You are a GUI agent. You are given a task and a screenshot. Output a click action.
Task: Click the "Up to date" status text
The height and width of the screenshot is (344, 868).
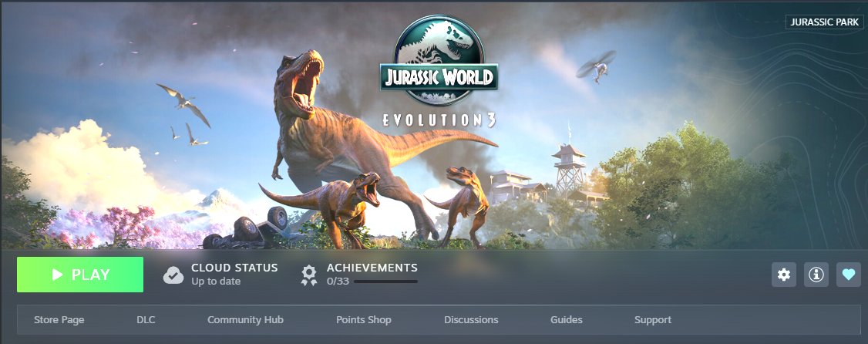click(x=216, y=282)
